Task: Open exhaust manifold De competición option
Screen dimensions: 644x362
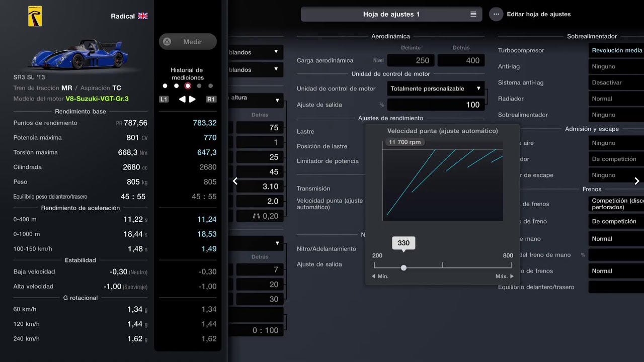Action: 616,159
